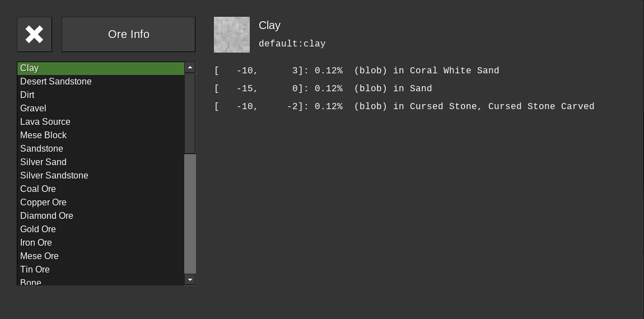Open Copper Ore details
644x319 pixels.
[x=43, y=203]
